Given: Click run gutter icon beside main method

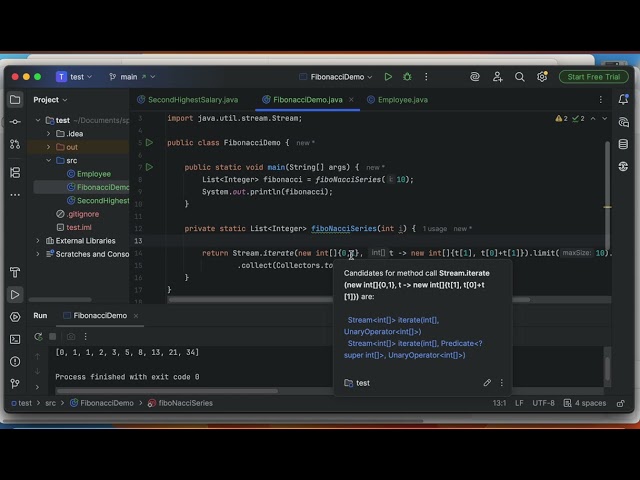Looking at the screenshot, I should coord(149,167).
